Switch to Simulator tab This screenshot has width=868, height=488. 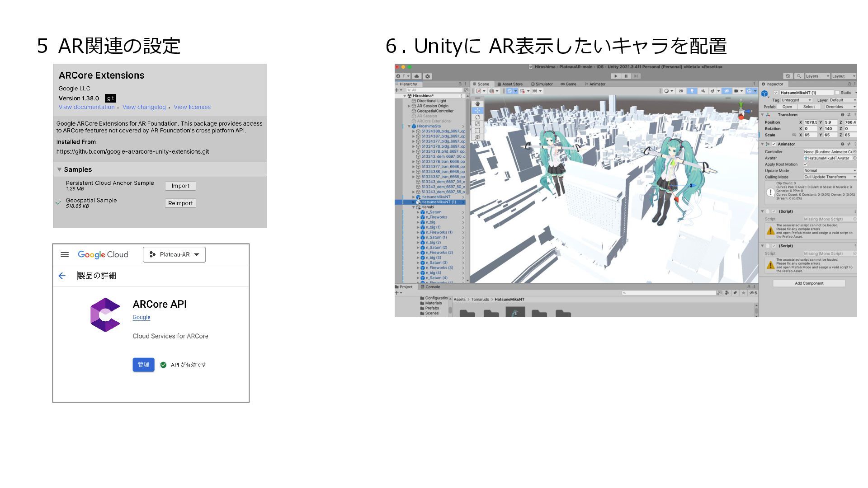click(x=542, y=84)
